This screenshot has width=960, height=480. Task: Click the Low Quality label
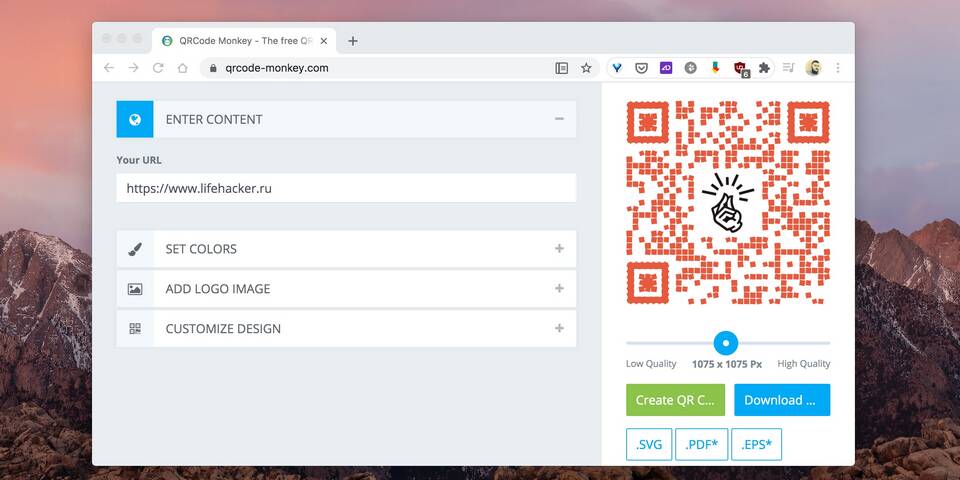(x=651, y=364)
